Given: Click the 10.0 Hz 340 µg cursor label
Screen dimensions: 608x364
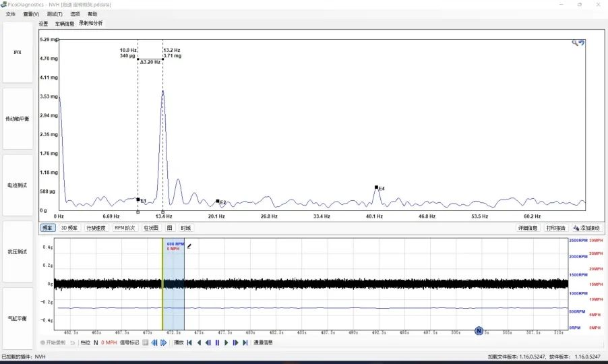Looking at the screenshot, I should click(128, 53).
